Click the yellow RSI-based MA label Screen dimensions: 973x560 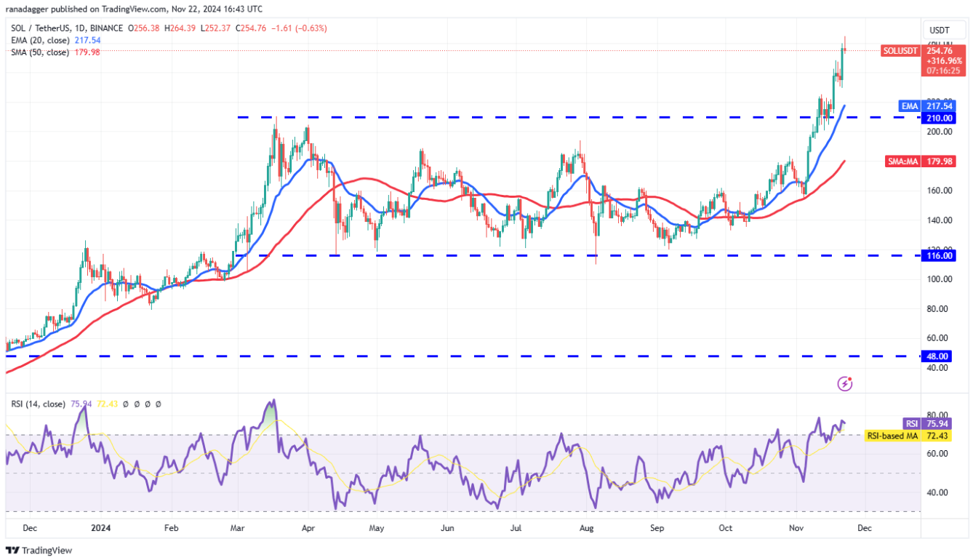(x=892, y=435)
